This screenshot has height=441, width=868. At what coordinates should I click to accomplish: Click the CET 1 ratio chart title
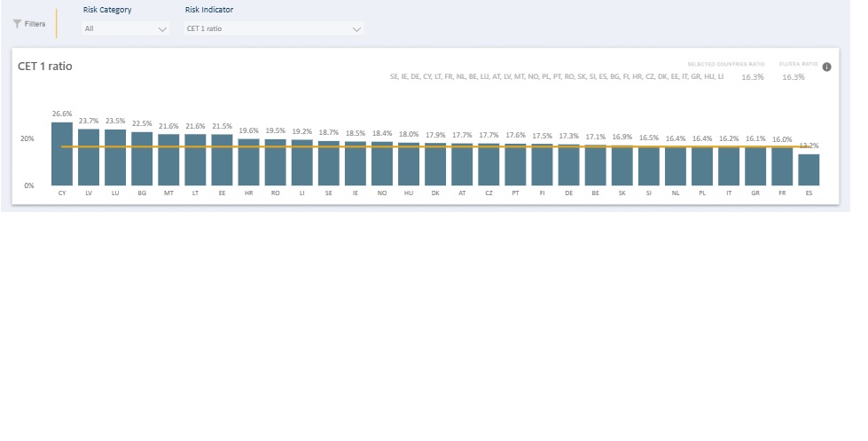coord(45,67)
